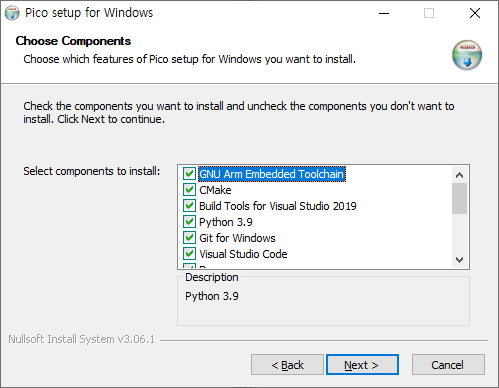Uncheck the CMake checkbox
Viewport: 499px width, 388px height.
(189, 190)
